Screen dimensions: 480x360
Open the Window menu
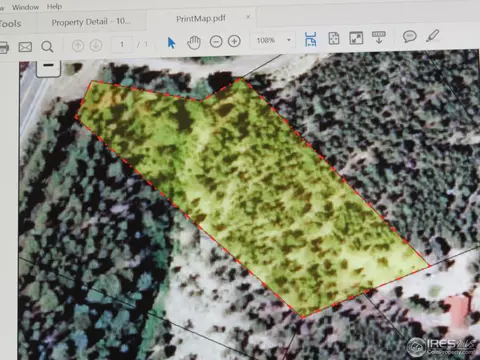[25, 7]
